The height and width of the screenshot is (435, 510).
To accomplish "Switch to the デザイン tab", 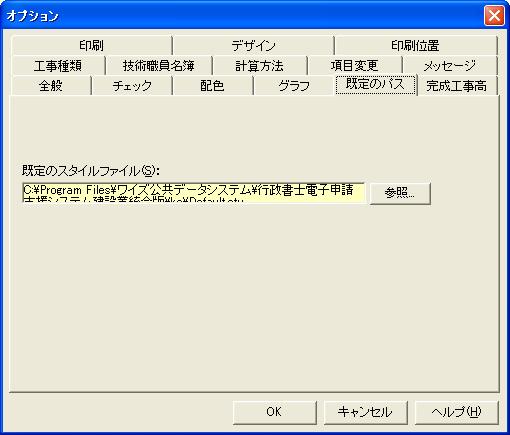I will [253, 45].
